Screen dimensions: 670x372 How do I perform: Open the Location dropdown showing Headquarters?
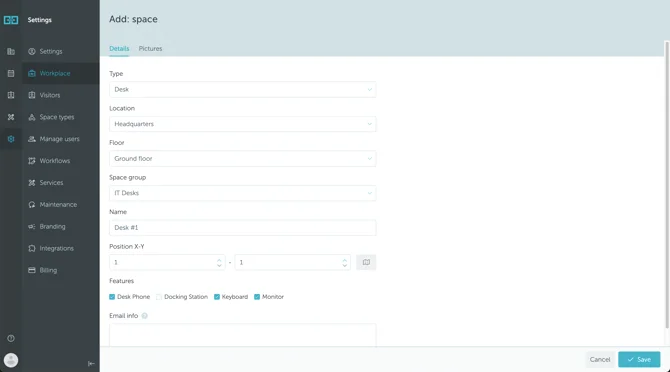point(243,124)
